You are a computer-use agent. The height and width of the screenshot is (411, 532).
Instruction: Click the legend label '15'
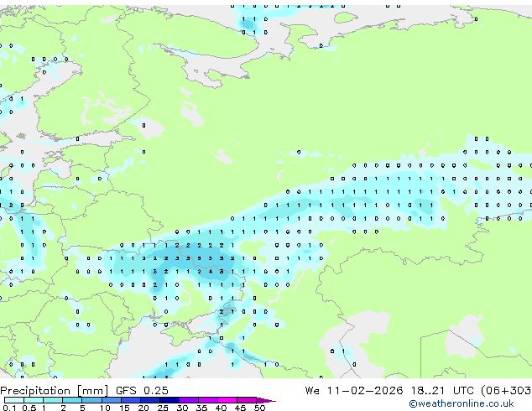[x=124, y=408]
